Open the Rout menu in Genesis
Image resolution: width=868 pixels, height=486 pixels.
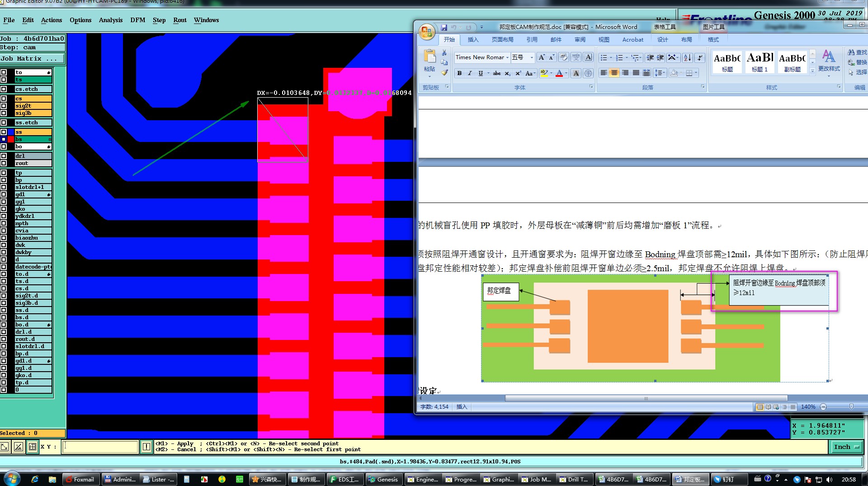pyautogui.click(x=180, y=20)
